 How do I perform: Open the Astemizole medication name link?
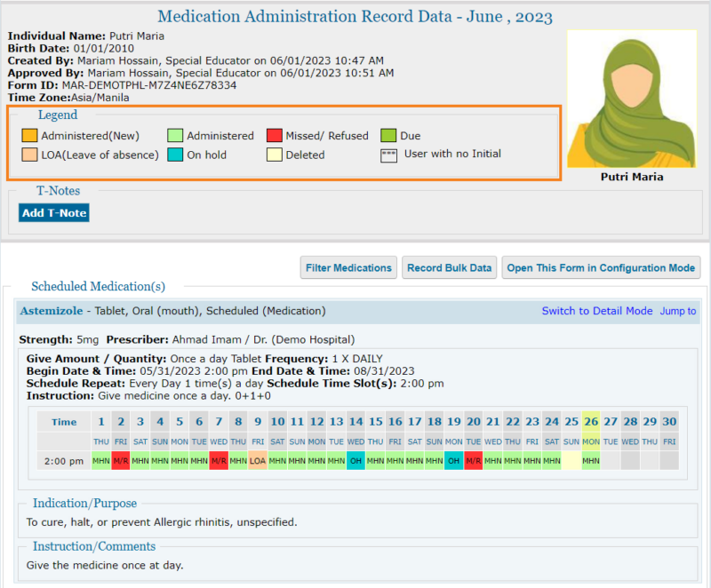[x=52, y=311]
